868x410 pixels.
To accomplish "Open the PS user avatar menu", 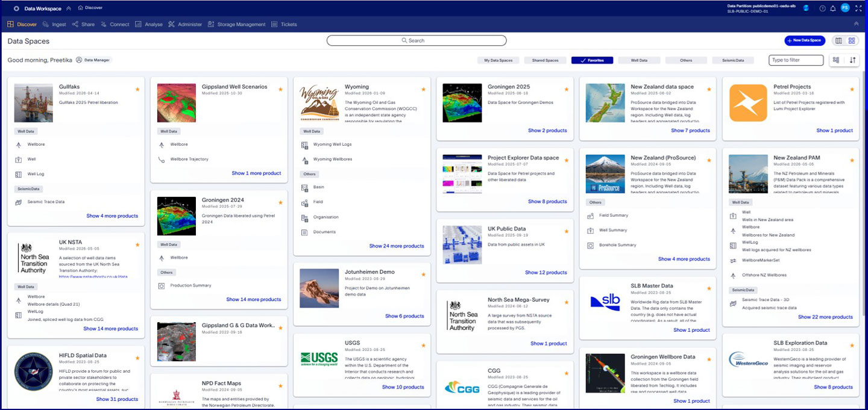I will coord(845,8).
